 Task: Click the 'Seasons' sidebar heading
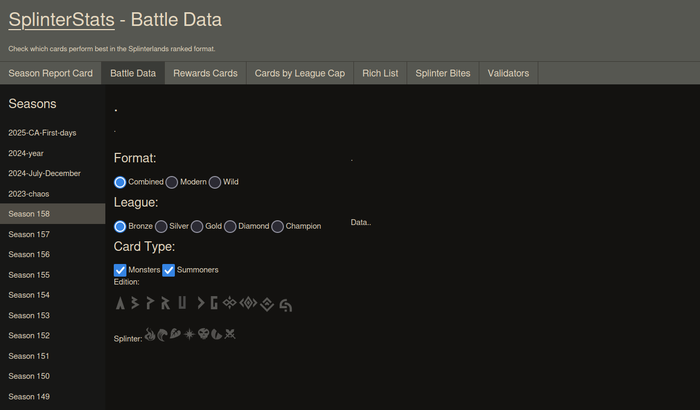(33, 104)
